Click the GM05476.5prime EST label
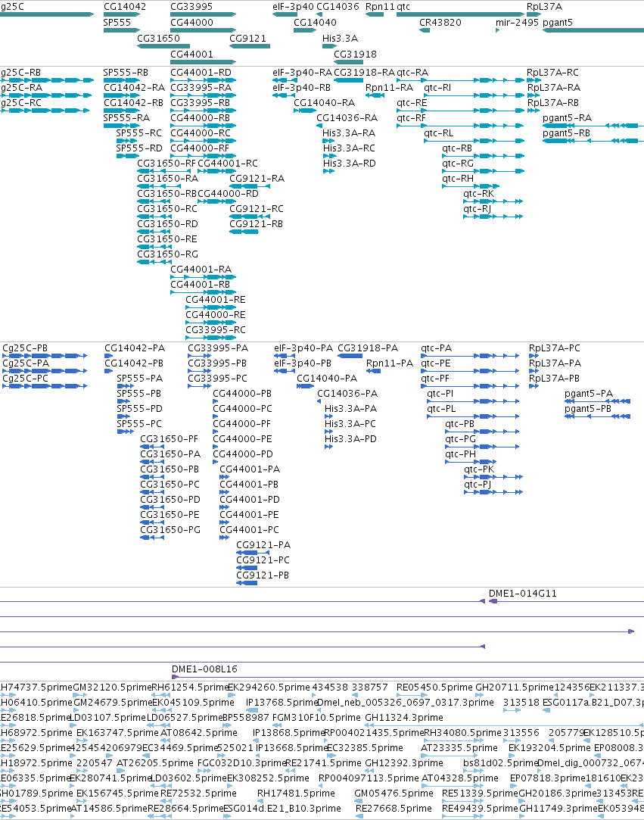Image resolution: width=644 pixels, height=820 pixels. pos(394,793)
